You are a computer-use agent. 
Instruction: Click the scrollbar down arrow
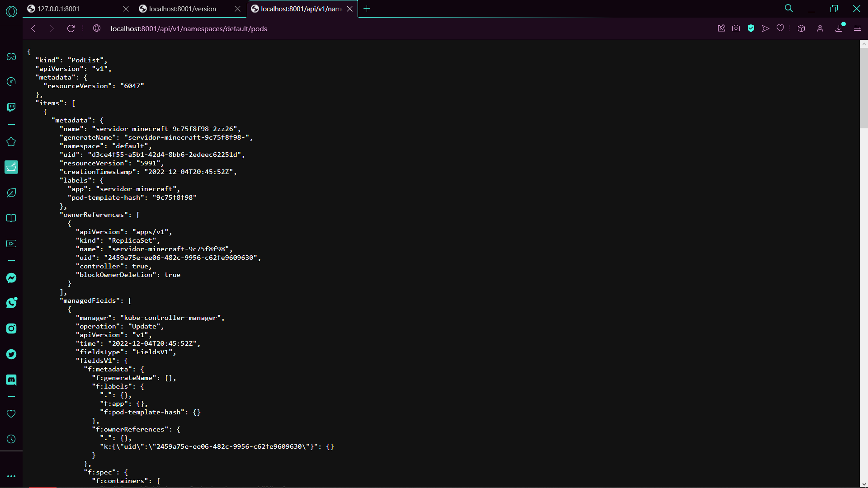point(864,484)
